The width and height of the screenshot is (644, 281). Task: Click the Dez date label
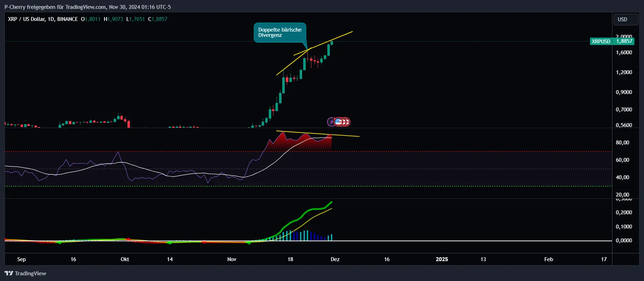click(335, 259)
